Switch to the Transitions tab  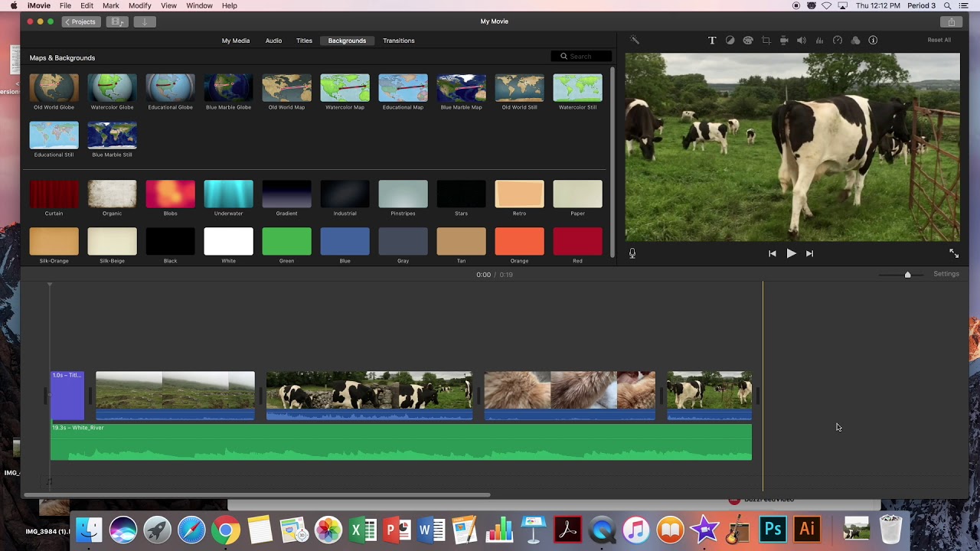pos(399,41)
